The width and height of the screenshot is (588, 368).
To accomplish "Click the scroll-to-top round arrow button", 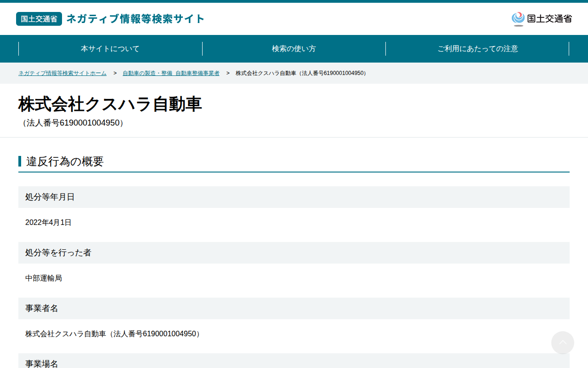I will coord(563,343).
